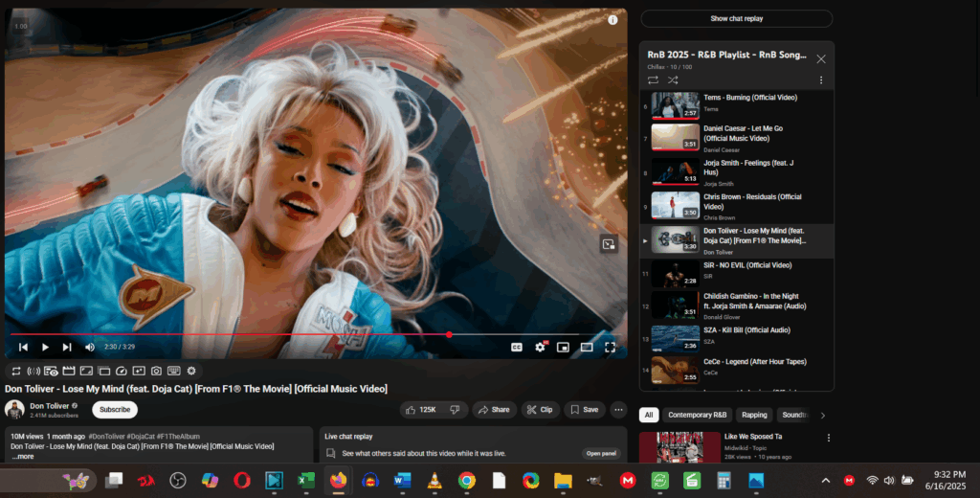980x498 pixels.
Task: Enter full screen mode
Action: point(610,348)
